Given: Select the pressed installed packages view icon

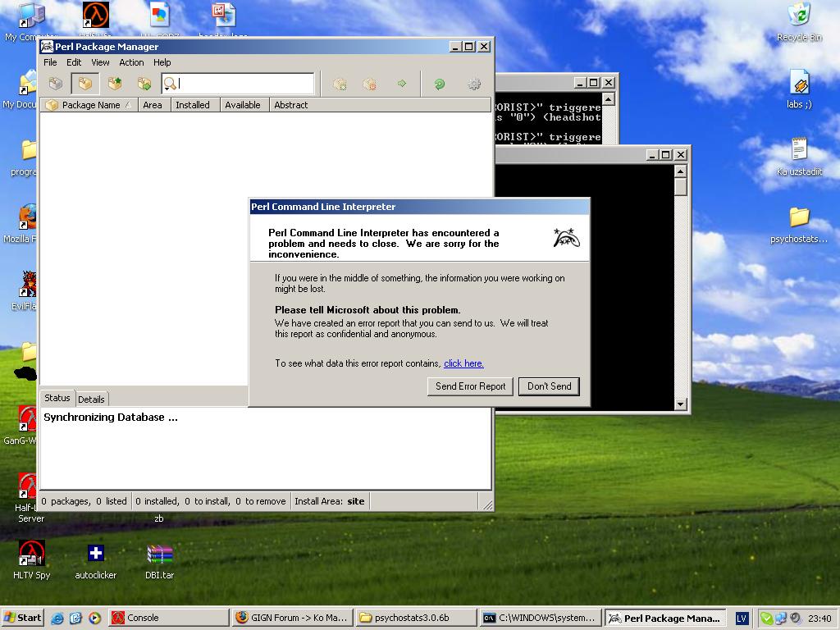Looking at the screenshot, I should click(x=85, y=84).
